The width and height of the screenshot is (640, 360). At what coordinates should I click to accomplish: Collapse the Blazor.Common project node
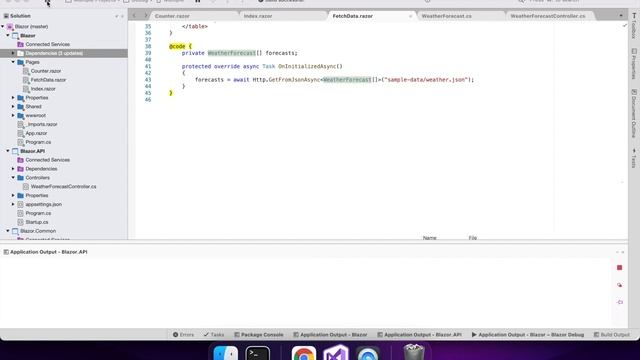click(8, 231)
